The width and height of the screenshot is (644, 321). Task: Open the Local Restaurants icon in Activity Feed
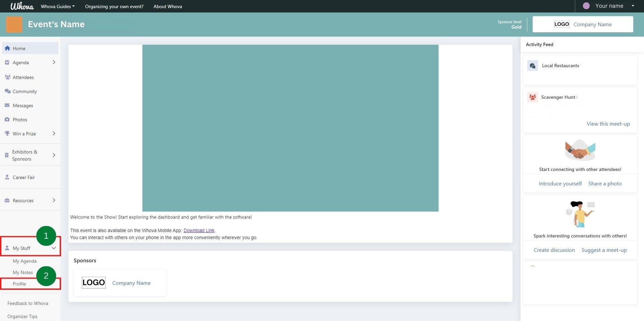coord(533,65)
